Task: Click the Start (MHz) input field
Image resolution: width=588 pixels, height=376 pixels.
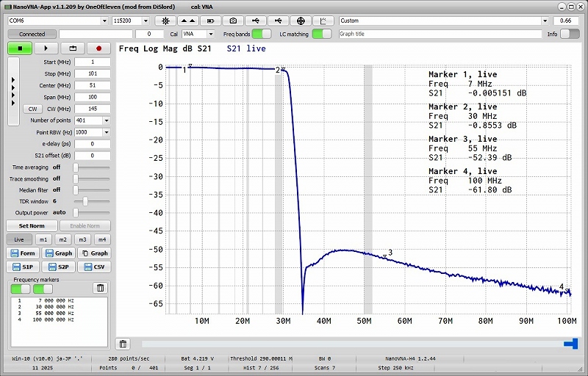Action: pos(91,62)
